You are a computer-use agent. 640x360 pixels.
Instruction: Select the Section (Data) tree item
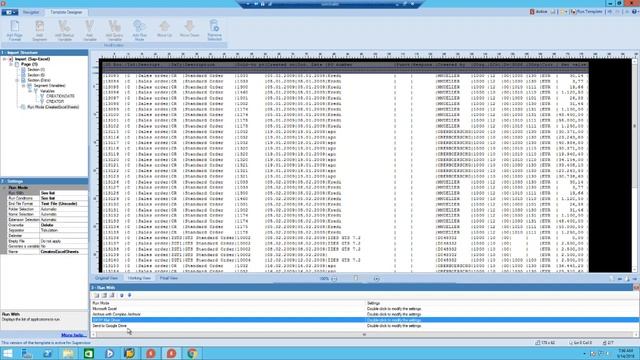[39, 80]
